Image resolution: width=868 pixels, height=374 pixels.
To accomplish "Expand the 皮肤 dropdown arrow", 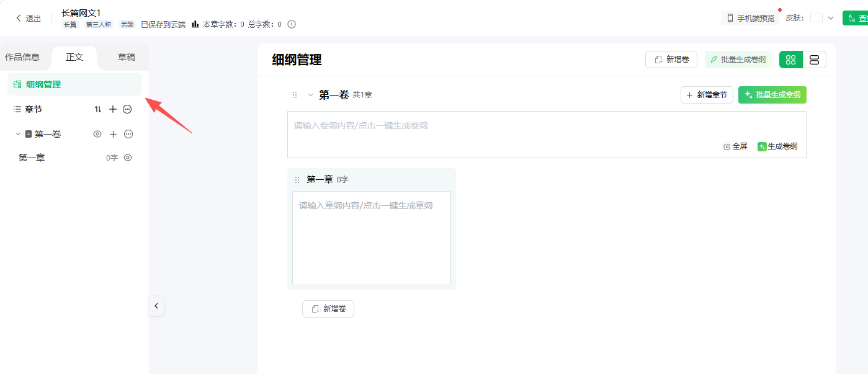I will 831,18.
